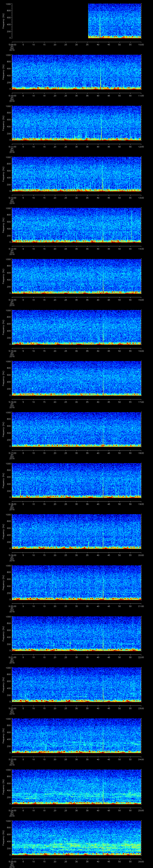The width and height of the screenshot is (153, 868).
Task: Click the 16:00 end time label
Action: [141, 351]
